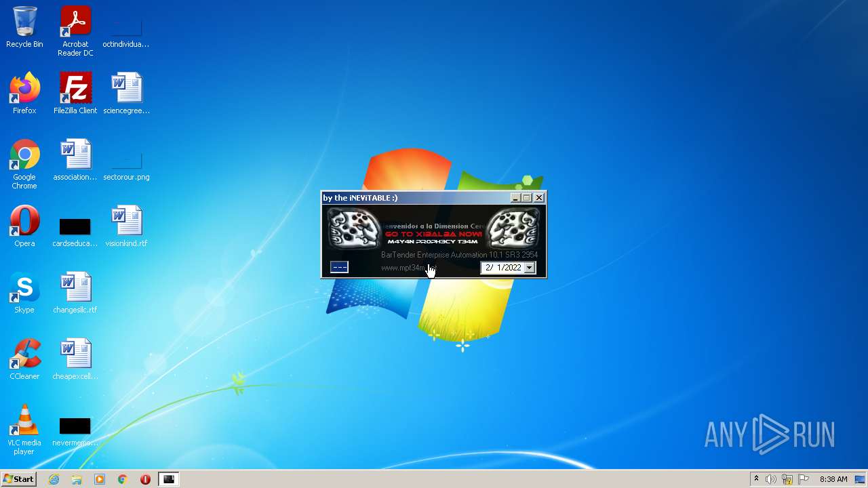The image size is (868, 488).
Task: Open Skype desktop shortcut
Action: pyautogui.click(x=24, y=293)
